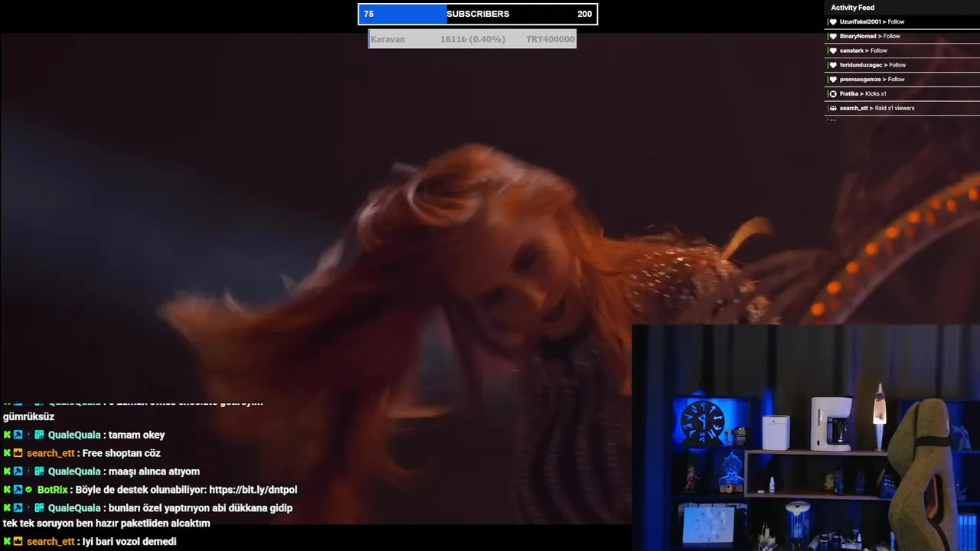Click the heart icon beside premsesgamze's follow

(x=833, y=80)
